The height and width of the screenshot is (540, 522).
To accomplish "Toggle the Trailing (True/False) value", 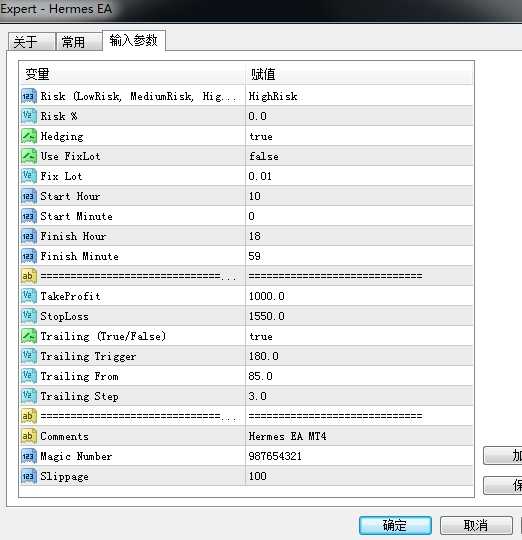I will [x=359, y=336].
